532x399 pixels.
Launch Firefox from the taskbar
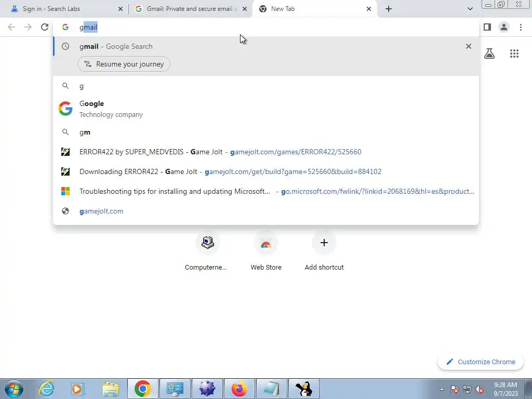[x=240, y=389]
